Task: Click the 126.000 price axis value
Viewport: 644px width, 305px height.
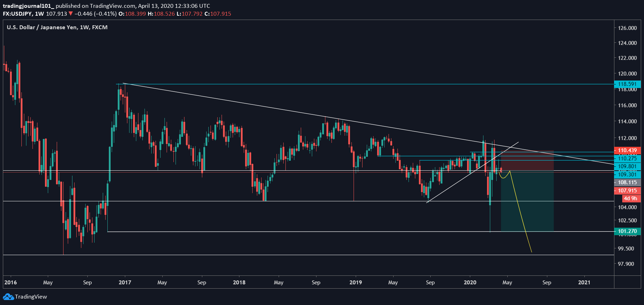Action: 627,28
